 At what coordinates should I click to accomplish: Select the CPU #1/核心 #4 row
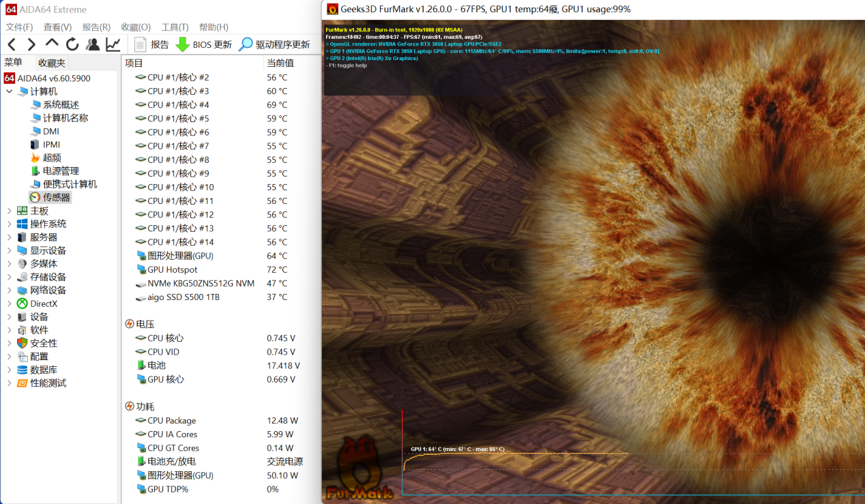221,105
